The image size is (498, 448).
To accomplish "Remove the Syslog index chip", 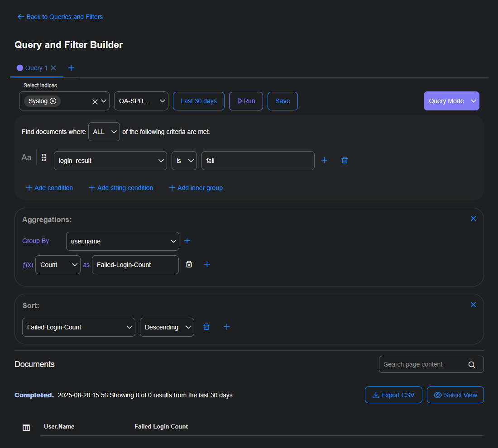I will [53, 101].
